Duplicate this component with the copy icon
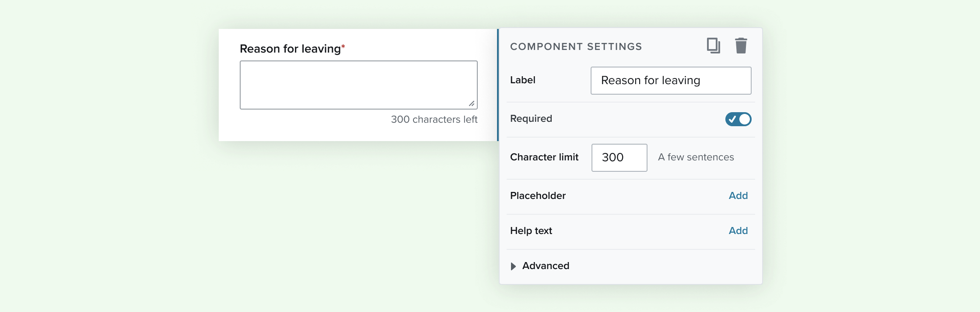Viewport: 980px width, 312px height. coord(714,46)
